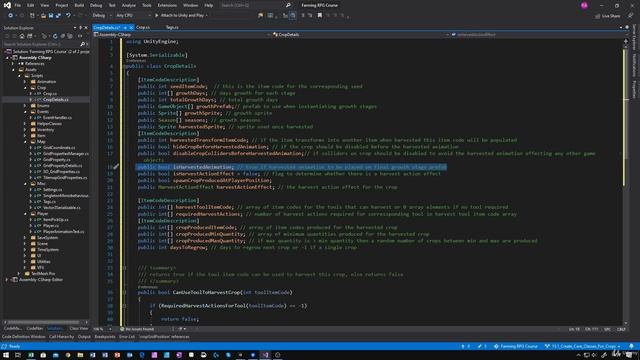Image resolution: width=640 pixels, height=360 pixels.
Task: Open the Assembly-CSharp project dropdown in navigation bar
Action: pos(183,35)
